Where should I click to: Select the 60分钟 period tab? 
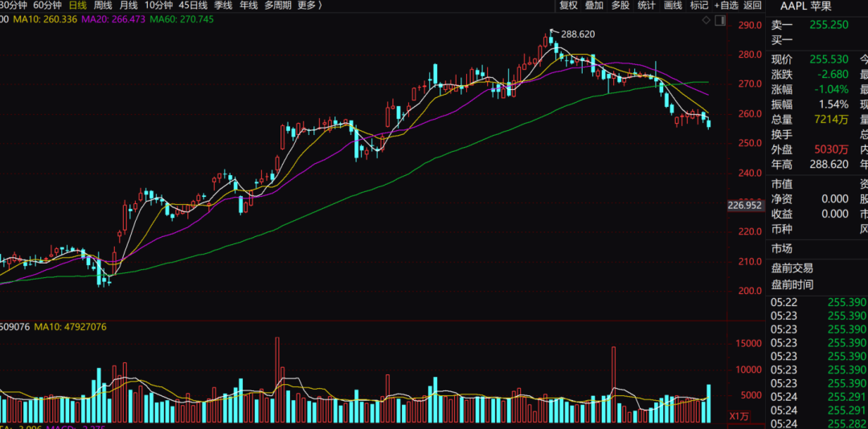click(47, 6)
